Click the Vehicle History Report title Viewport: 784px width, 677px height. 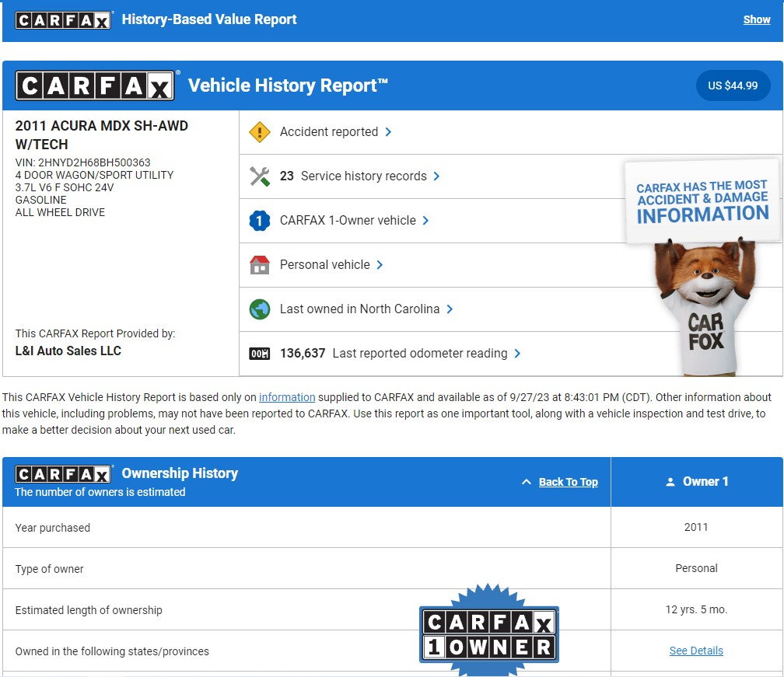click(288, 85)
